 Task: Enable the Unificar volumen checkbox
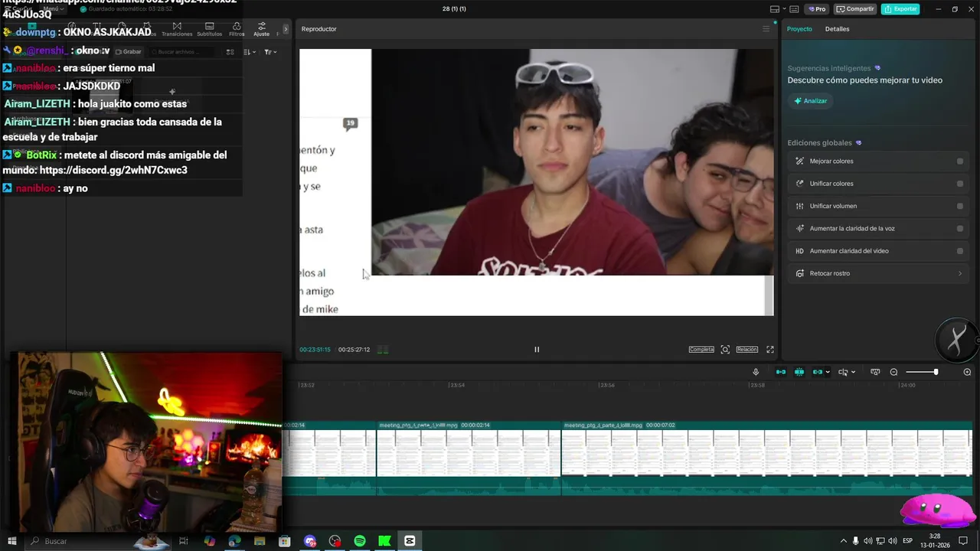click(x=960, y=206)
